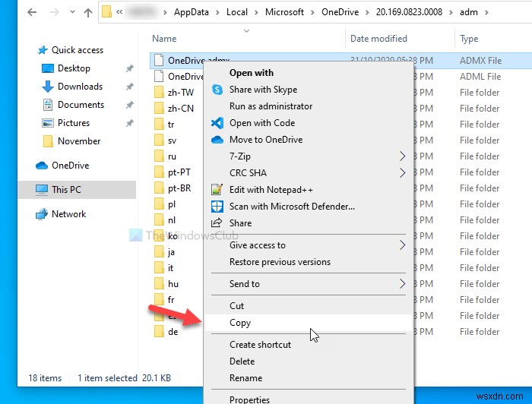Click the pin icon next to Pictures
This screenshot has width=532, height=404.
pos(130,123)
